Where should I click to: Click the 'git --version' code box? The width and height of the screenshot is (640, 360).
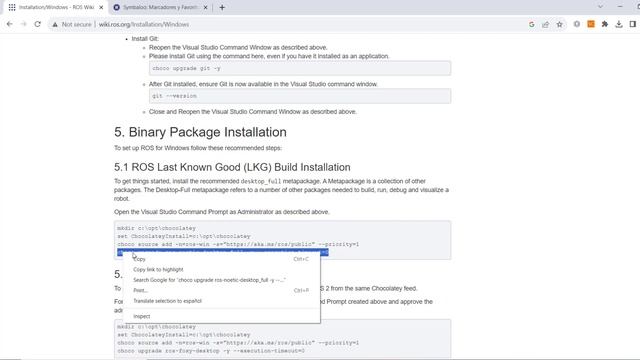click(300, 96)
